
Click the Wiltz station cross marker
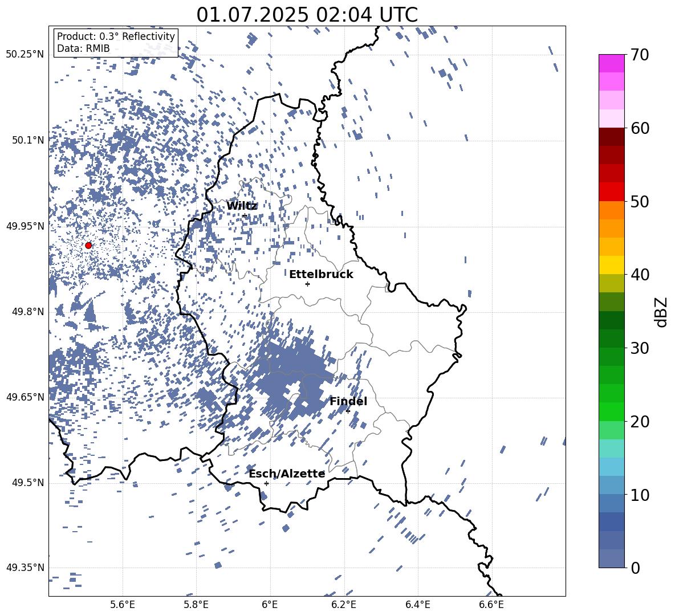pos(245,215)
